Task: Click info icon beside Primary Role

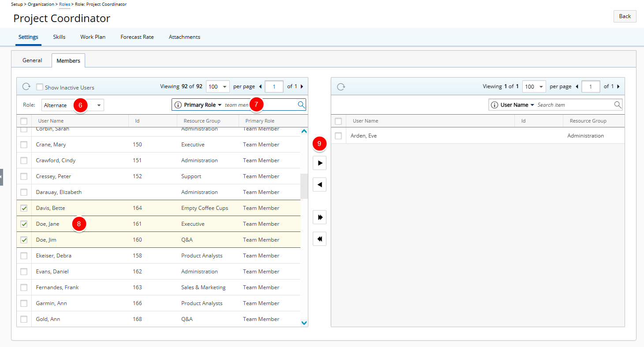Action: (178, 105)
